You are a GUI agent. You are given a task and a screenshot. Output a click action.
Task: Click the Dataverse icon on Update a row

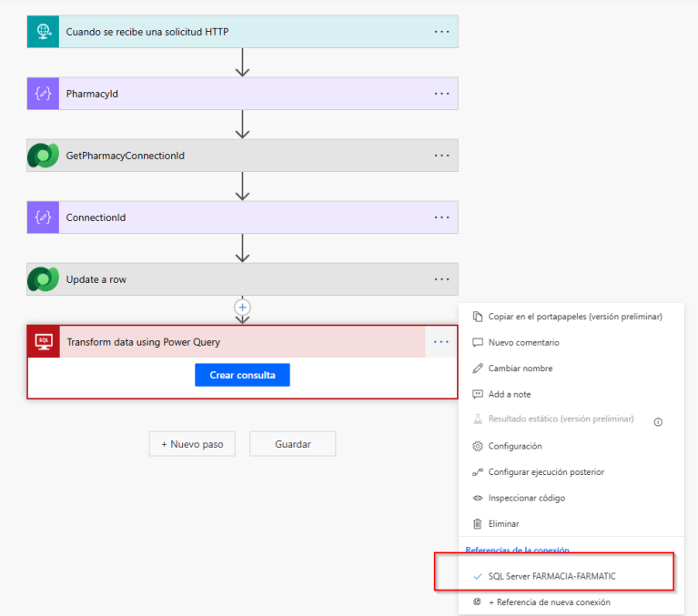click(x=43, y=279)
